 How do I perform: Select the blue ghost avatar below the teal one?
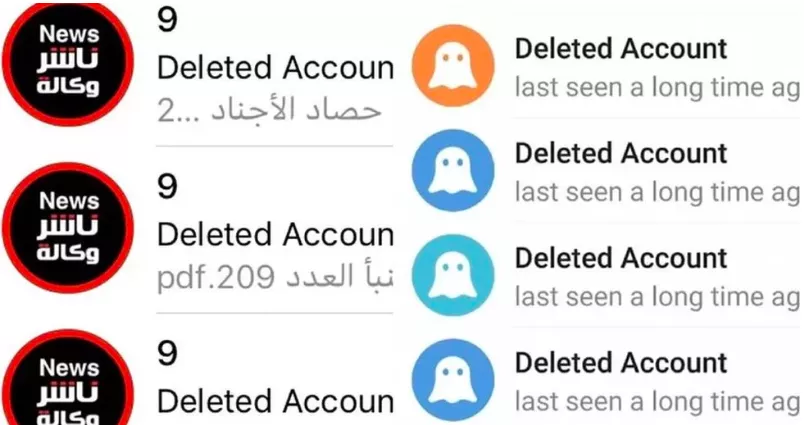453,380
